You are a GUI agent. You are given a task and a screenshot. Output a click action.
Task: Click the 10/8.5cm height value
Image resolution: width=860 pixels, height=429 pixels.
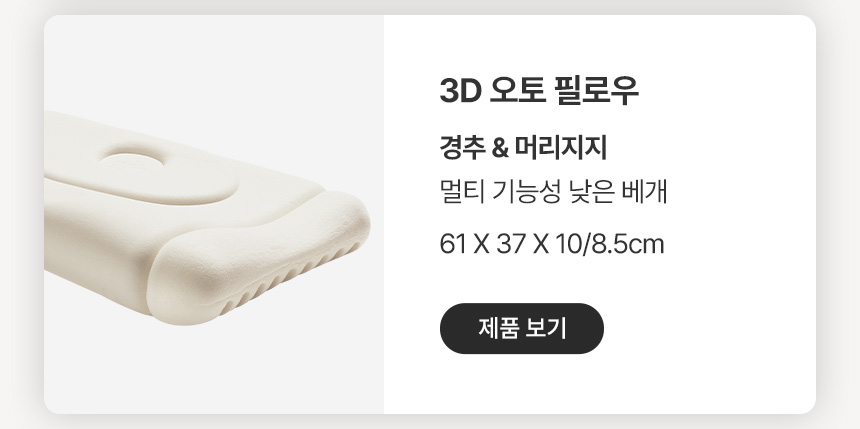coord(609,244)
